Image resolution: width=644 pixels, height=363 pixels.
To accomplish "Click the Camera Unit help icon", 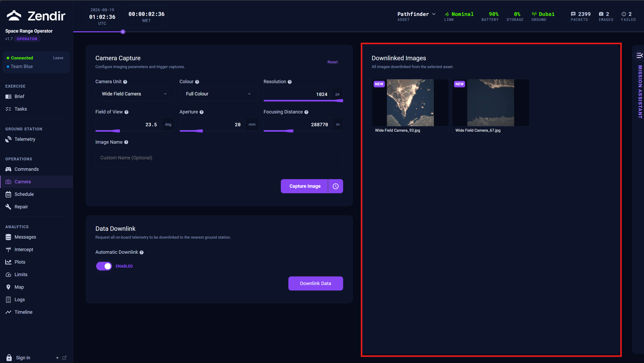I will (x=125, y=82).
